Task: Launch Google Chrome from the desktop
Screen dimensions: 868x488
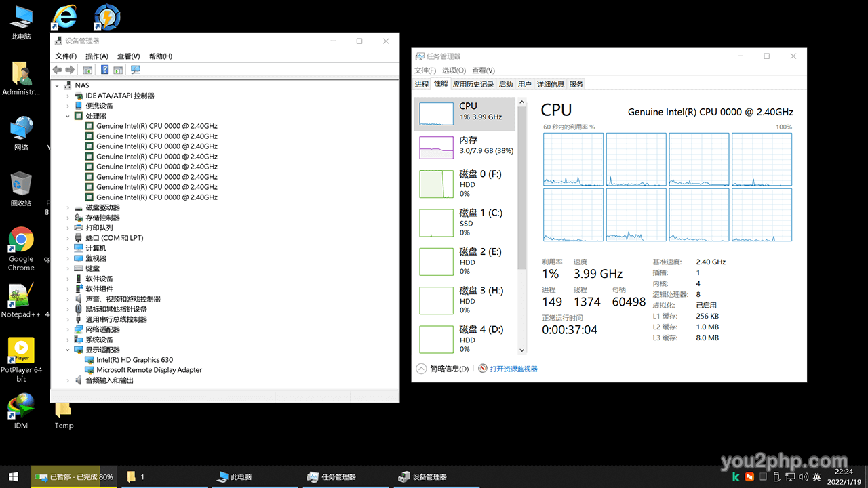Action: [x=21, y=249]
